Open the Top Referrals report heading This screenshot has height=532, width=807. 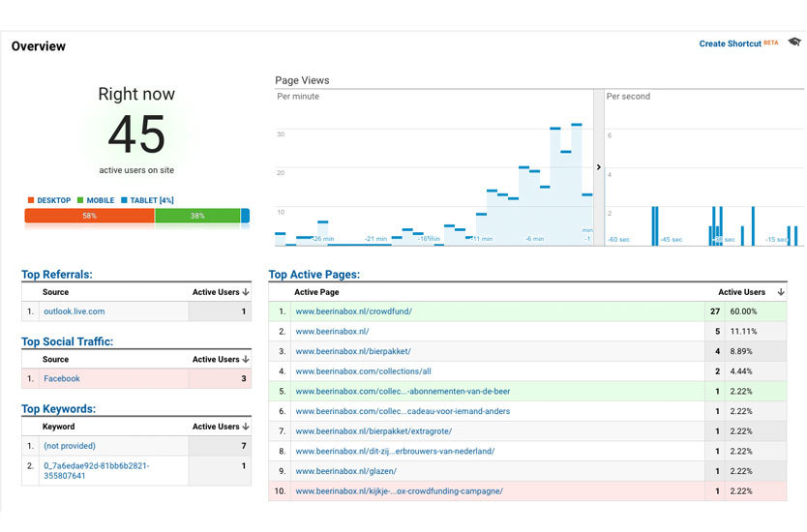tap(57, 275)
